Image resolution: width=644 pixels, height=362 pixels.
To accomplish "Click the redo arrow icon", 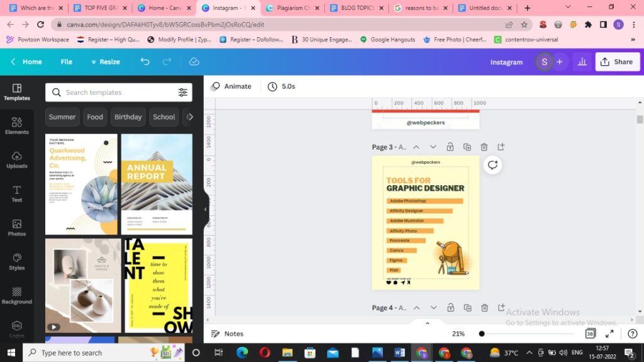I will point(167,62).
